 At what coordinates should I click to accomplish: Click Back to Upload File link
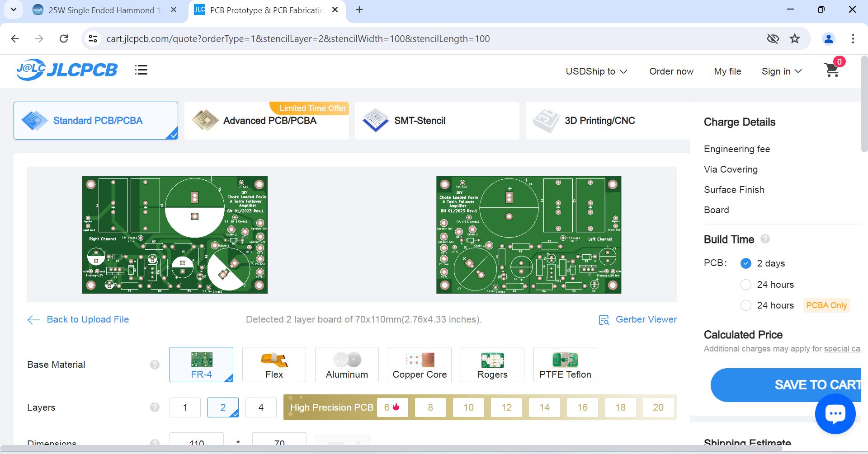88,319
